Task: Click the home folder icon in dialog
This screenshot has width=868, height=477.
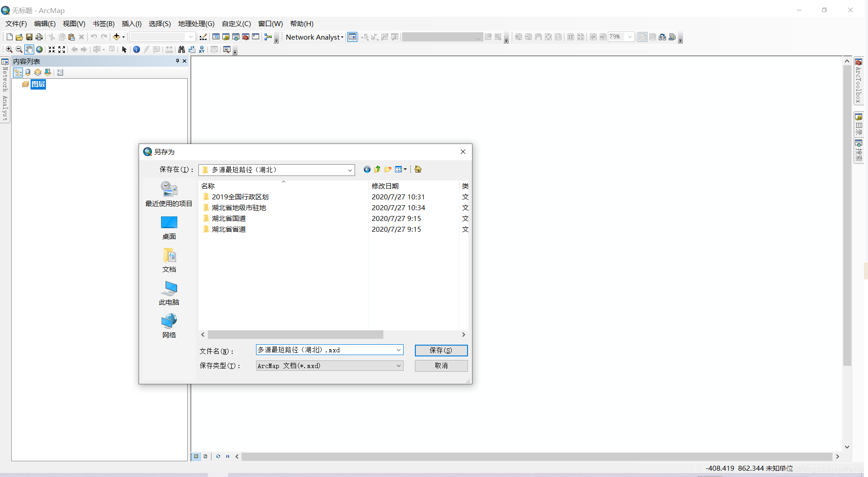Action: [x=418, y=169]
